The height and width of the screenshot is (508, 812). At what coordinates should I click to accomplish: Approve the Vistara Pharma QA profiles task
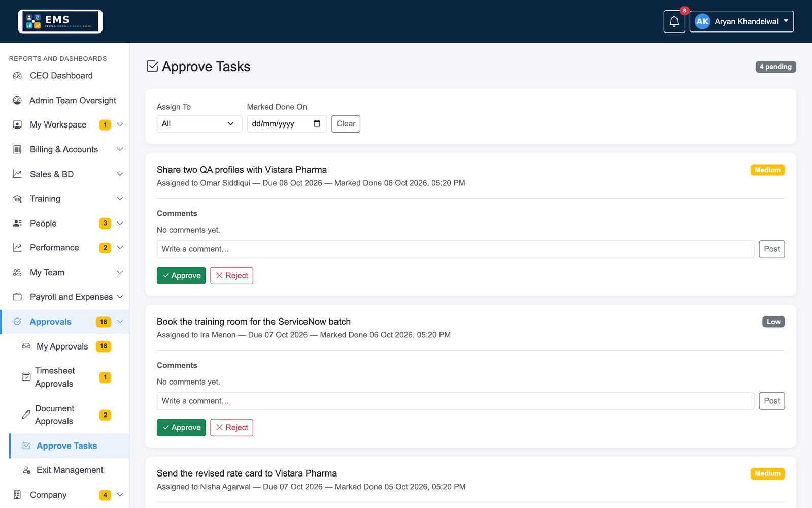point(181,276)
